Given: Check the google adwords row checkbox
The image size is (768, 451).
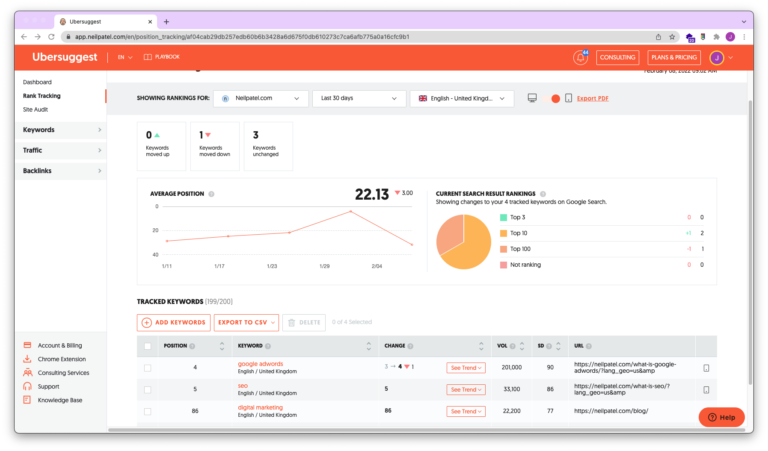Looking at the screenshot, I should [x=147, y=368].
